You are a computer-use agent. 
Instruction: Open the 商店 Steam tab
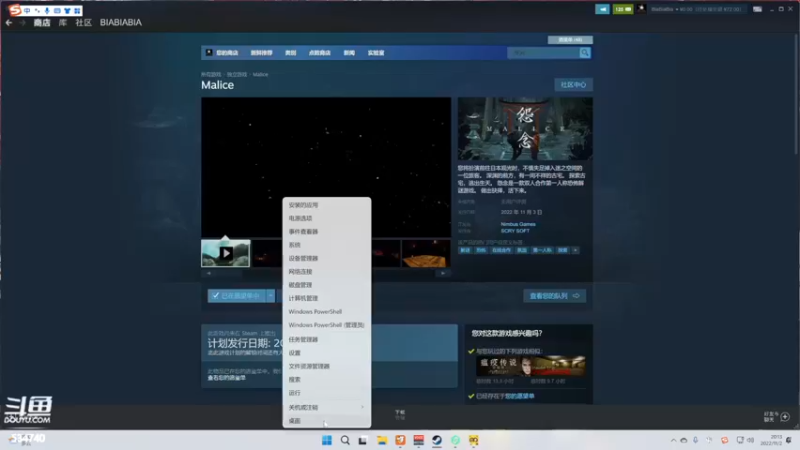click(x=42, y=22)
